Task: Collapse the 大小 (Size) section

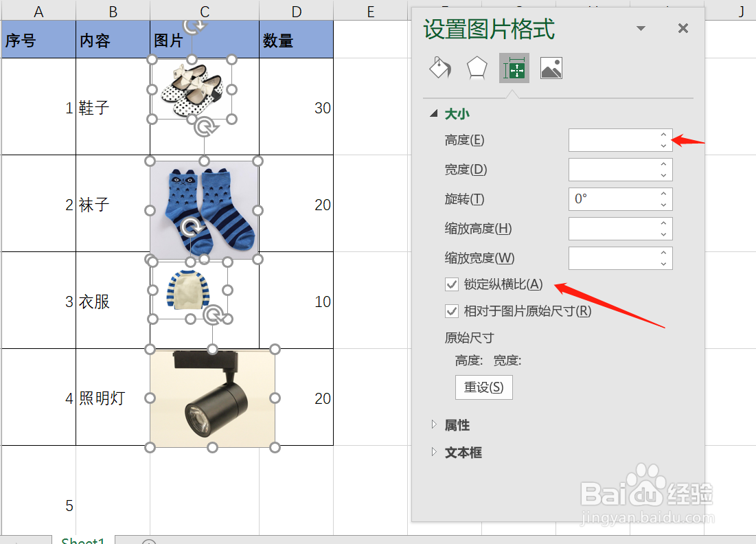Action: pyautogui.click(x=434, y=114)
